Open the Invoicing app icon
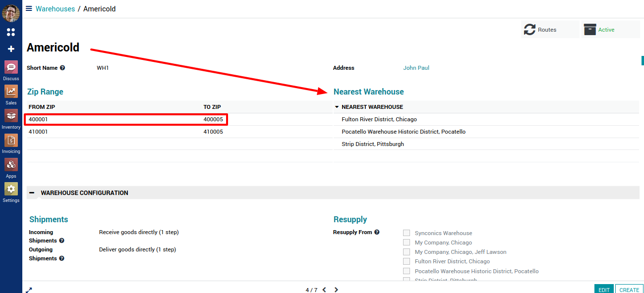The width and height of the screenshot is (644, 293). tap(11, 141)
